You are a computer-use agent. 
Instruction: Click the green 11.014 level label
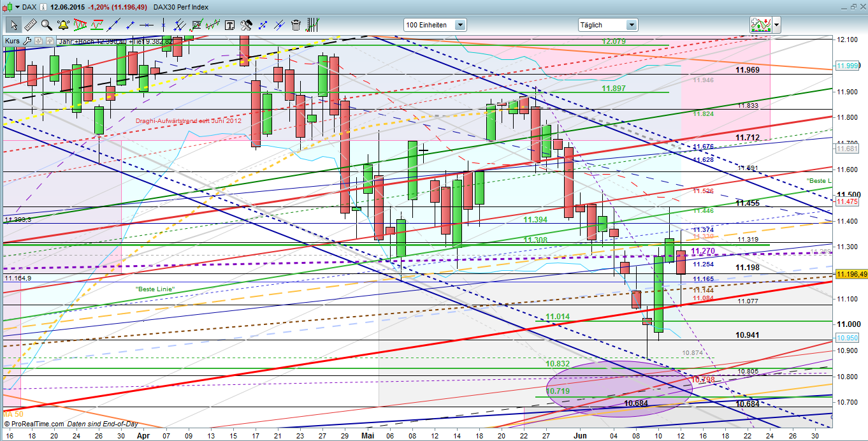558,316
